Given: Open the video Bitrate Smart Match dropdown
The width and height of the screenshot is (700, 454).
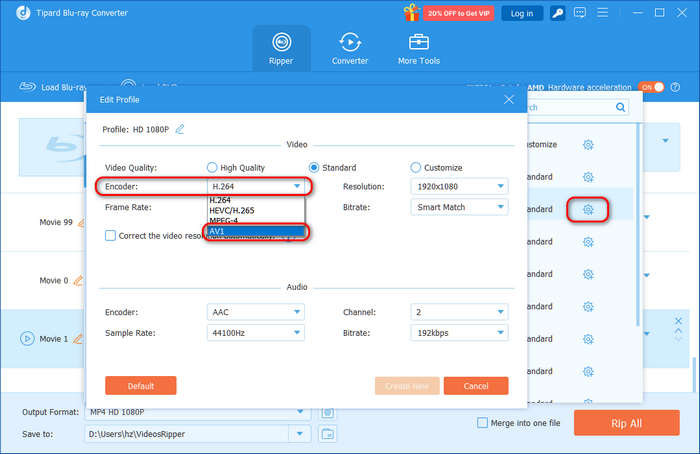Looking at the screenshot, I should [459, 207].
